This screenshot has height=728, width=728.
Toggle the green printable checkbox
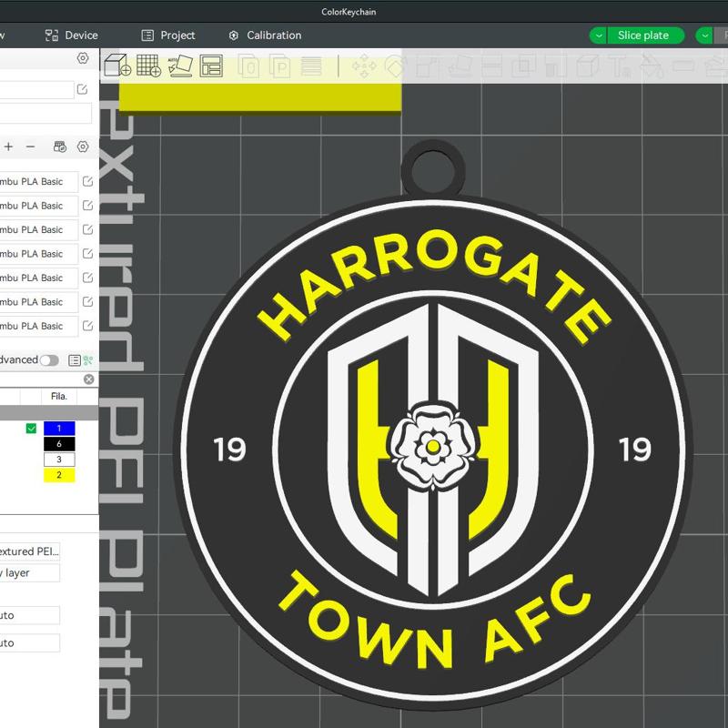click(x=31, y=428)
